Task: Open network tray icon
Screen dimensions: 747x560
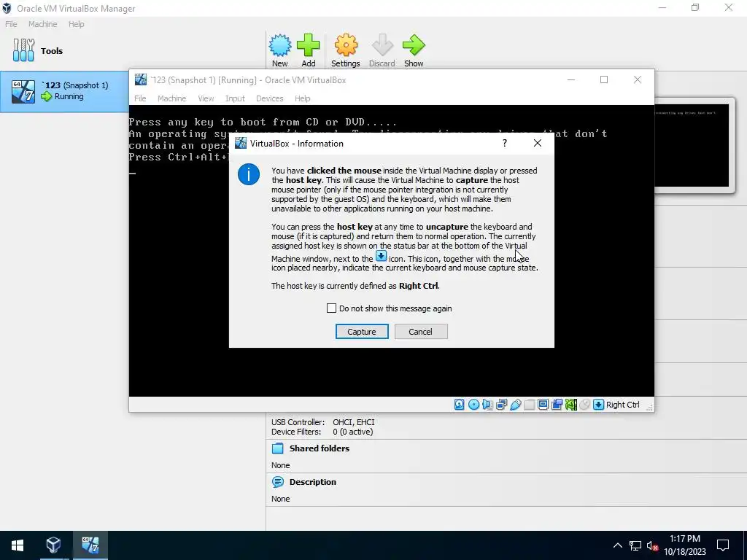Action: 635,545
